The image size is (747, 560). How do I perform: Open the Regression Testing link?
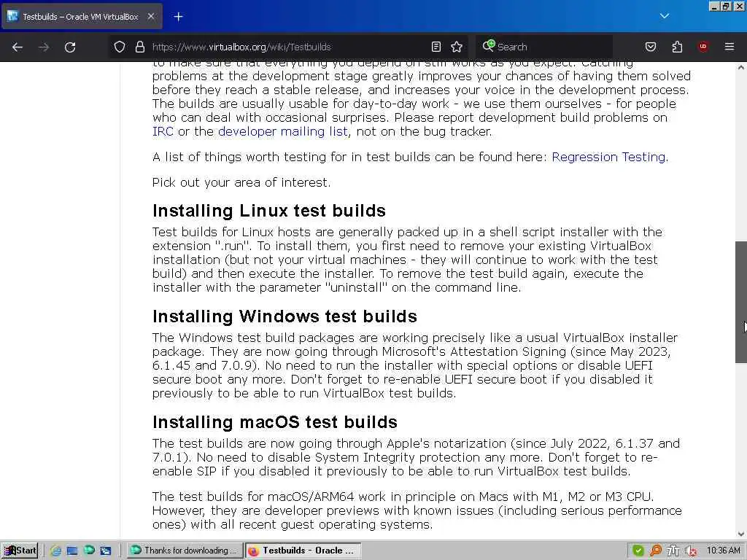coord(609,157)
